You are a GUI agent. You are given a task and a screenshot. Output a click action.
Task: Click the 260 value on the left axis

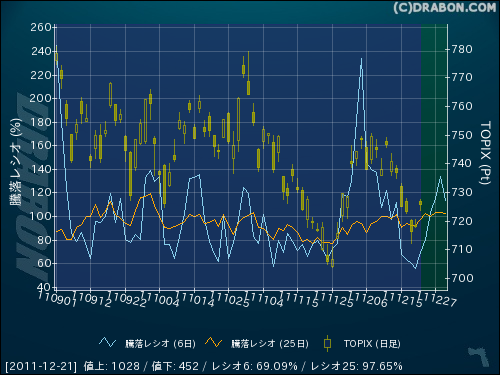point(41,27)
